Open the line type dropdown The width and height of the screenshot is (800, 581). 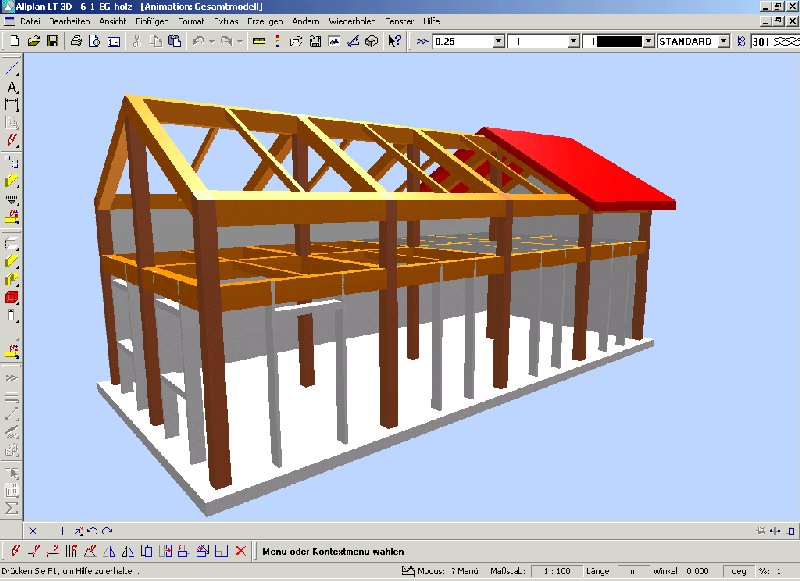pos(573,42)
